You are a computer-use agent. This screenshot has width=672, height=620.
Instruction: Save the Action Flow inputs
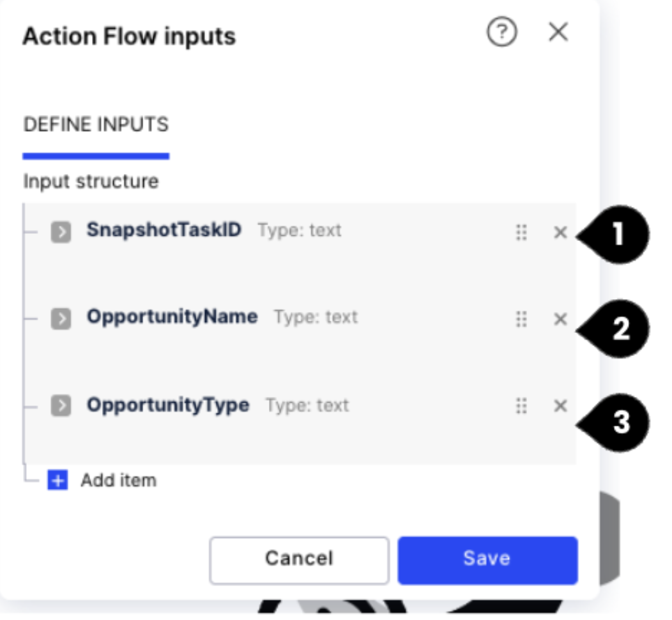487,559
